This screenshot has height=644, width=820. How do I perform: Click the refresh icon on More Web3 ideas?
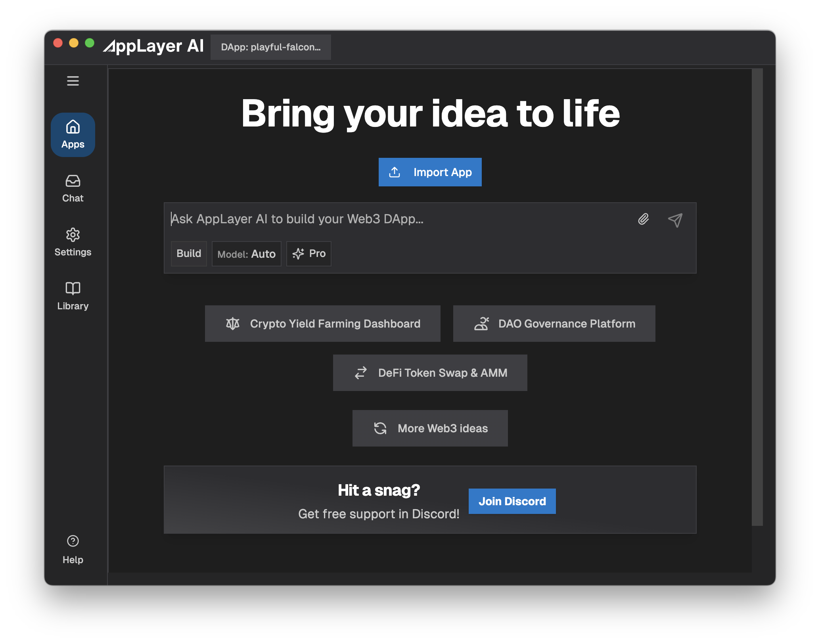pyautogui.click(x=380, y=428)
